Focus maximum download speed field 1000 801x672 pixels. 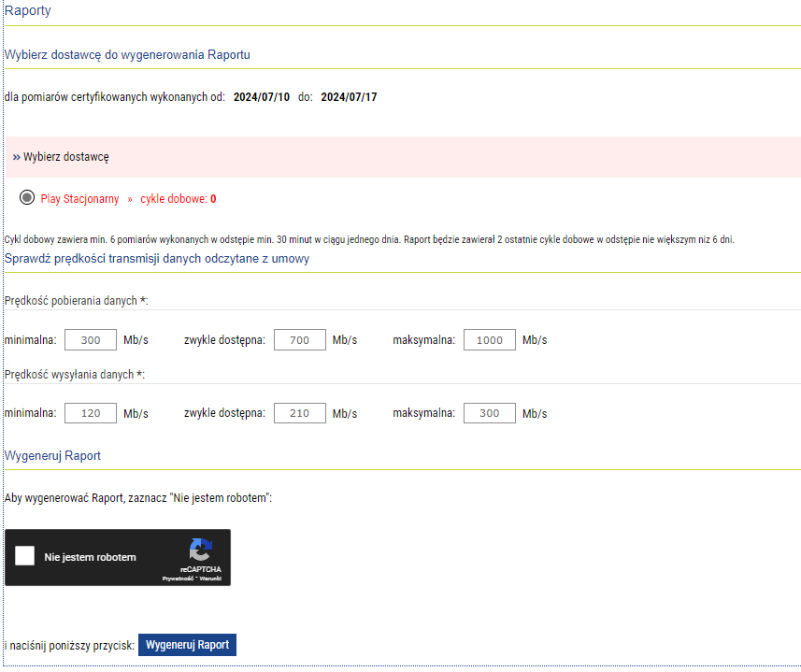click(x=490, y=340)
